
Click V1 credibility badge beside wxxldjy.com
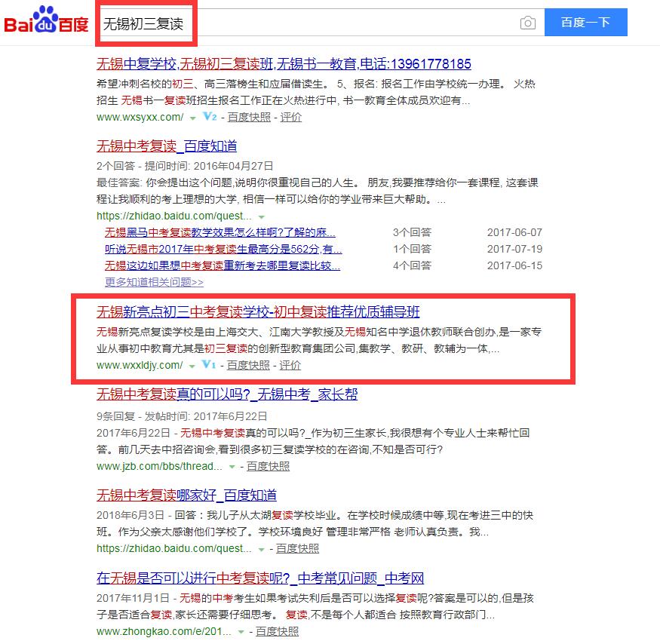(209, 366)
